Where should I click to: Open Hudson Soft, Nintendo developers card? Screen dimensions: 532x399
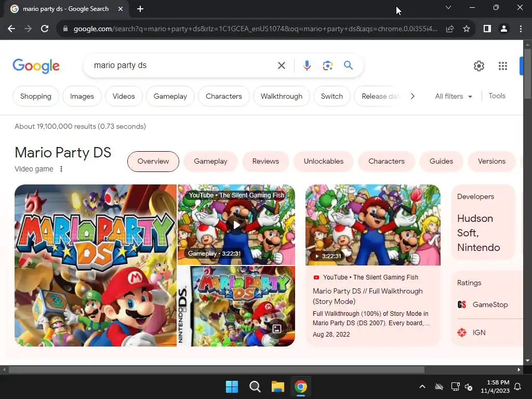tap(483, 222)
